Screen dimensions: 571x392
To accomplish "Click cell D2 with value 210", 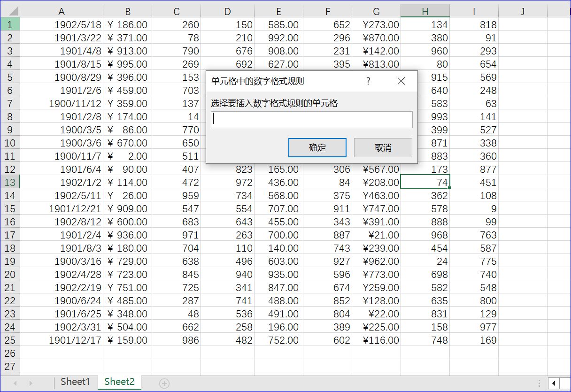I will point(228,38).
